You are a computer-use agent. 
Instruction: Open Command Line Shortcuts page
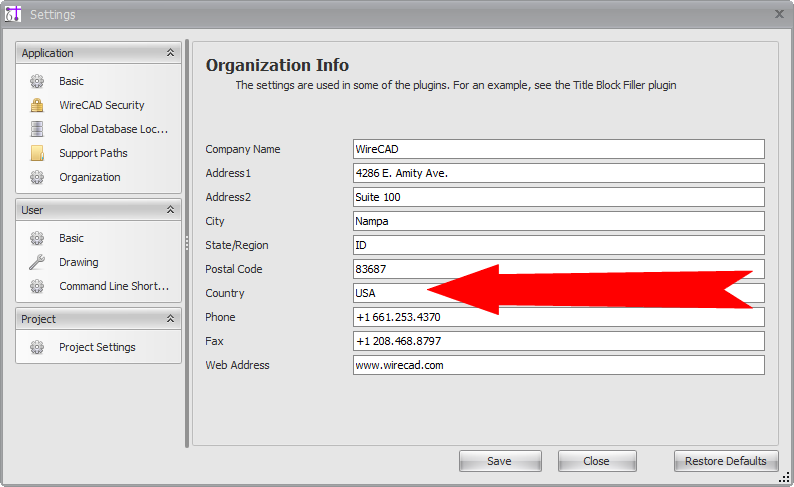point(114,286)
